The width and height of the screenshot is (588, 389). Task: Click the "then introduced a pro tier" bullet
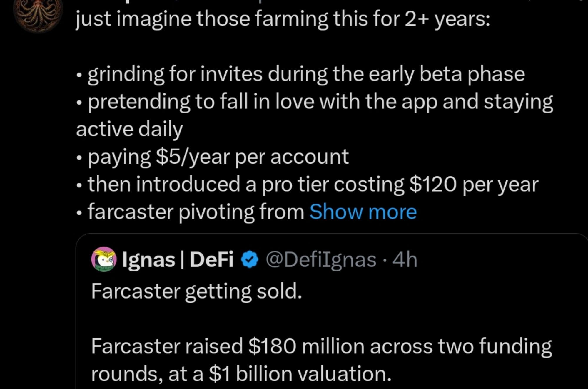(313, 185)
